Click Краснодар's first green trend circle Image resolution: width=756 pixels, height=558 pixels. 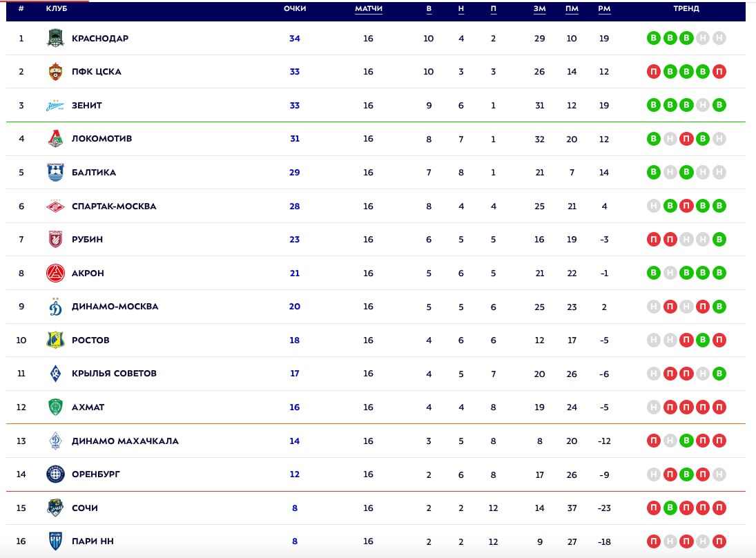coord(653,39)
